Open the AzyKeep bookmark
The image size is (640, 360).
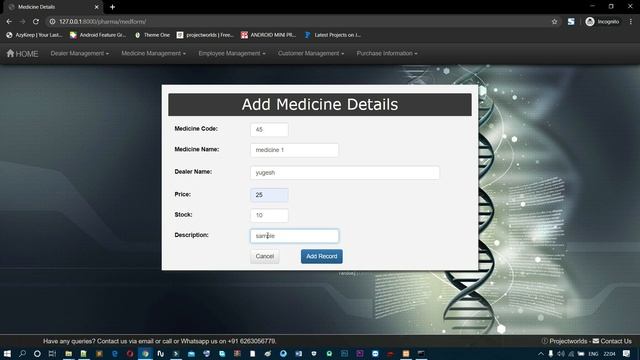[x=34, y=35]
